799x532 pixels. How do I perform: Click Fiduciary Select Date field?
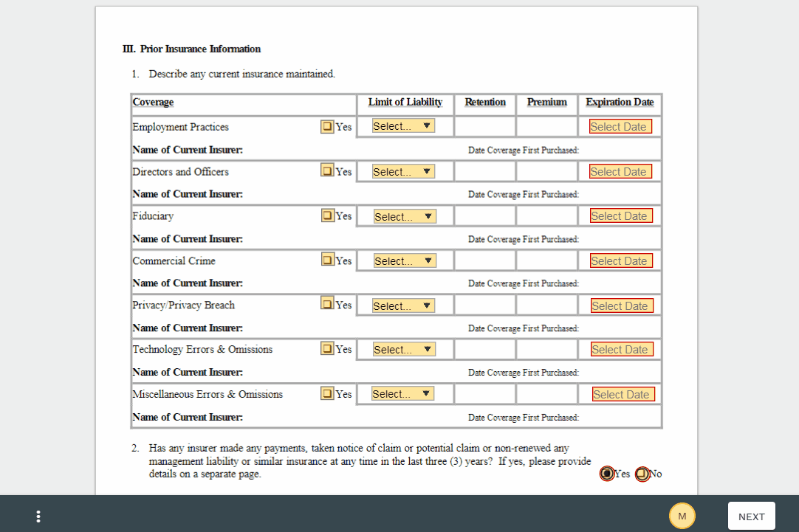621,216
